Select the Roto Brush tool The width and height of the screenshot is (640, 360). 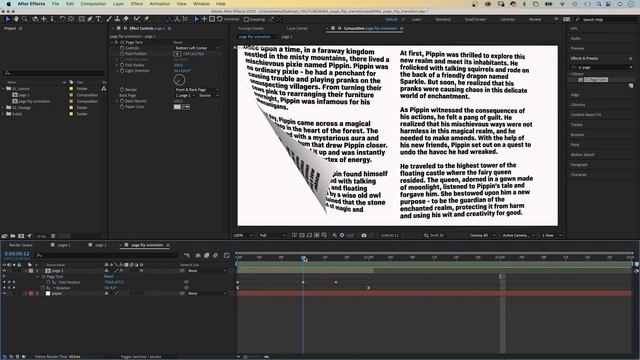pyautogui.click(x=137, y=19)
